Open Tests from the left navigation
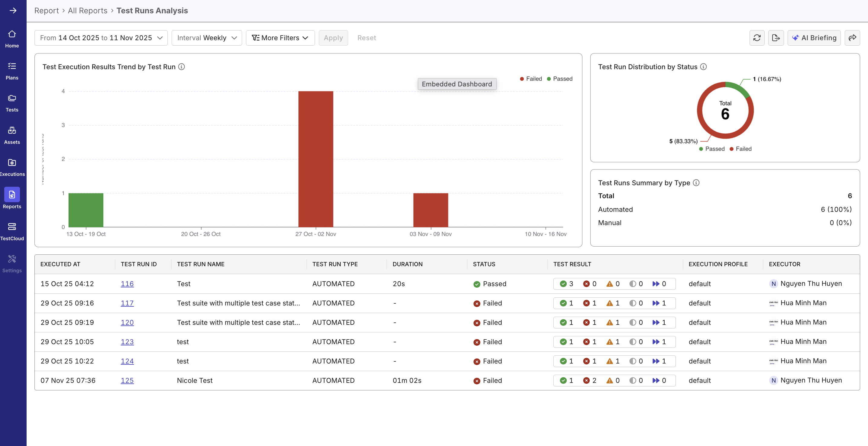Viewport: 868px width, 446px height. (12, 102)
